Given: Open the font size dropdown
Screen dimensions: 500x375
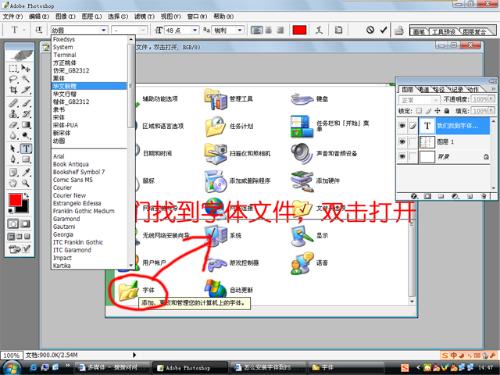Looking at the screenshot, I should [x=195, y=30].
